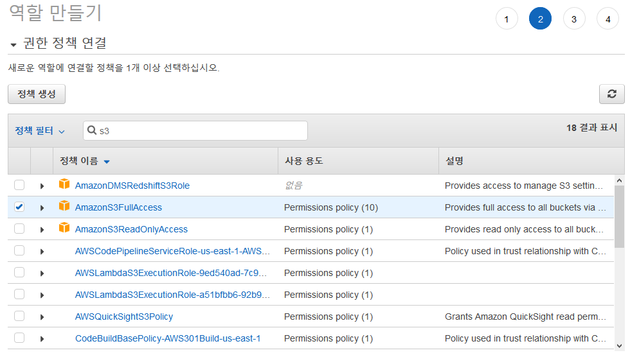The width and height of the screenshot is (630, 364).
Task: Jump to wizard step 3
Action: click(x=574, y=19)
